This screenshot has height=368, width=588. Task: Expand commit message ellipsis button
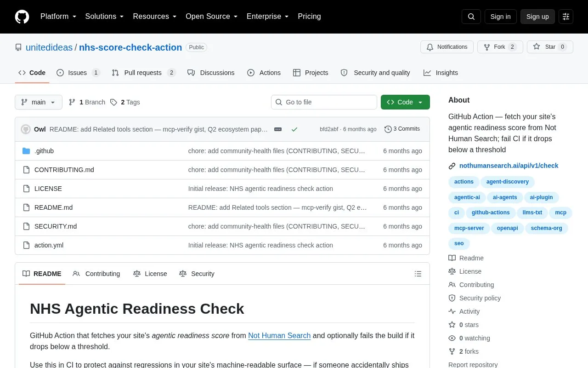[x=278, y=129]
